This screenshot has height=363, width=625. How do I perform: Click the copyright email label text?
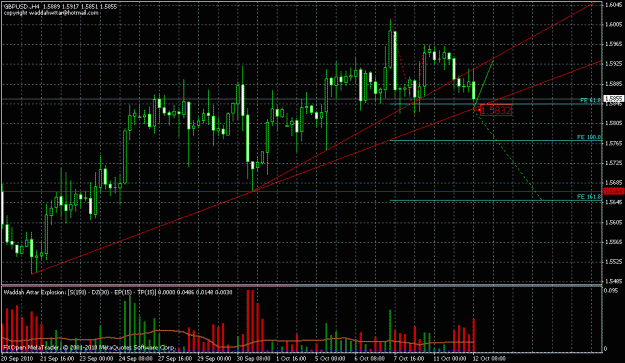[x=51, y=13]
